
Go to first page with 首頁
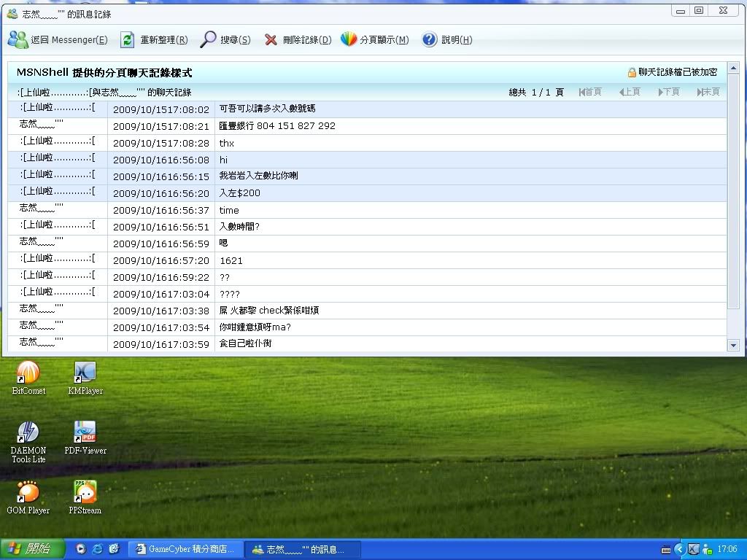(590, 92)
